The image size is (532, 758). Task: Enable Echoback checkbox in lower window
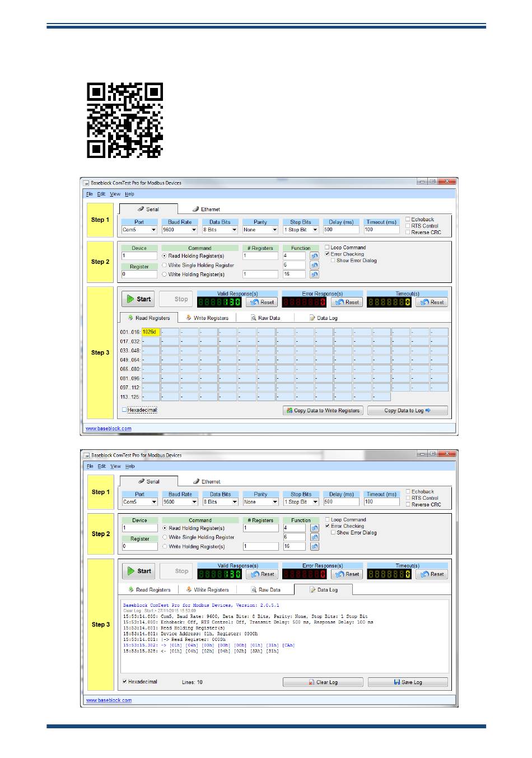coord(408,491)
